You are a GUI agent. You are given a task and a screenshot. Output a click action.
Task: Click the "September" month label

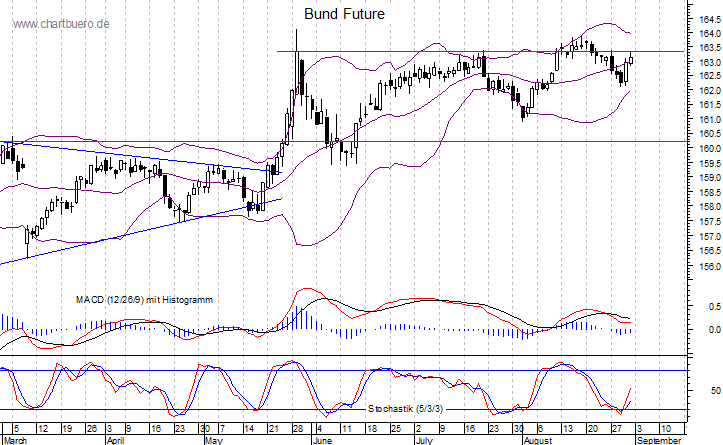[x=659, y=441]
